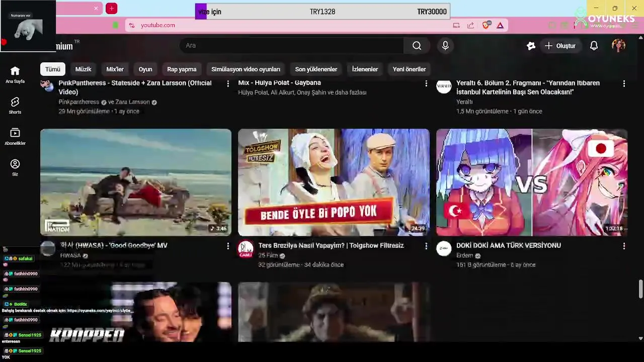
Task: Click 25 Film channel avatar
Action: click(246, 248)
